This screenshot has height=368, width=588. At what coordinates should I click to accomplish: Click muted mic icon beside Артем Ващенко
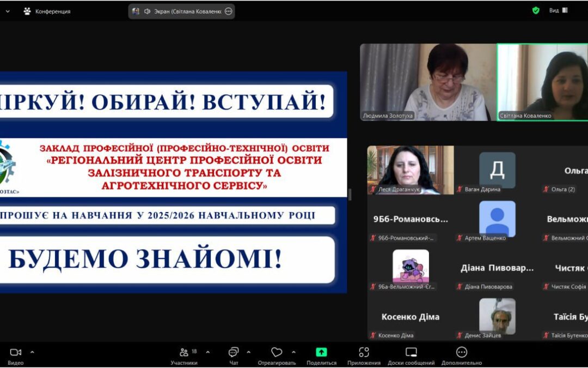coord(460,238)
